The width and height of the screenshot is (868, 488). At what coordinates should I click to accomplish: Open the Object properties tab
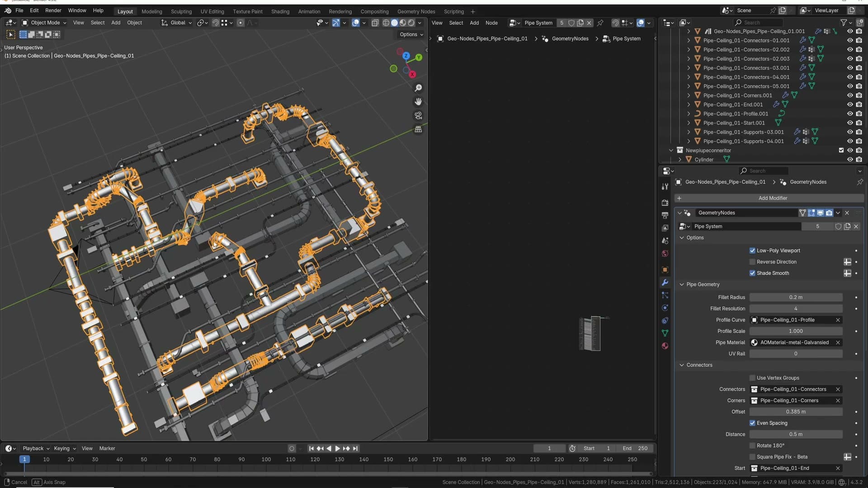(x=665, y=270)
